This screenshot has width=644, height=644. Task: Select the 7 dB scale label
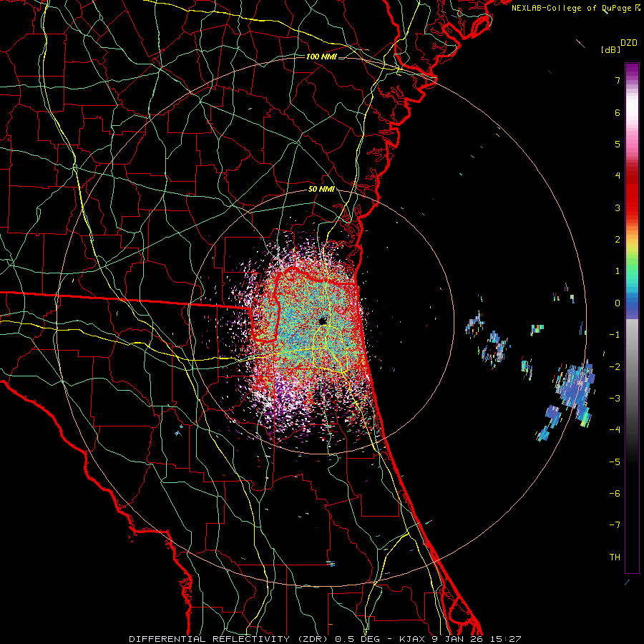[x=618, y=80]
